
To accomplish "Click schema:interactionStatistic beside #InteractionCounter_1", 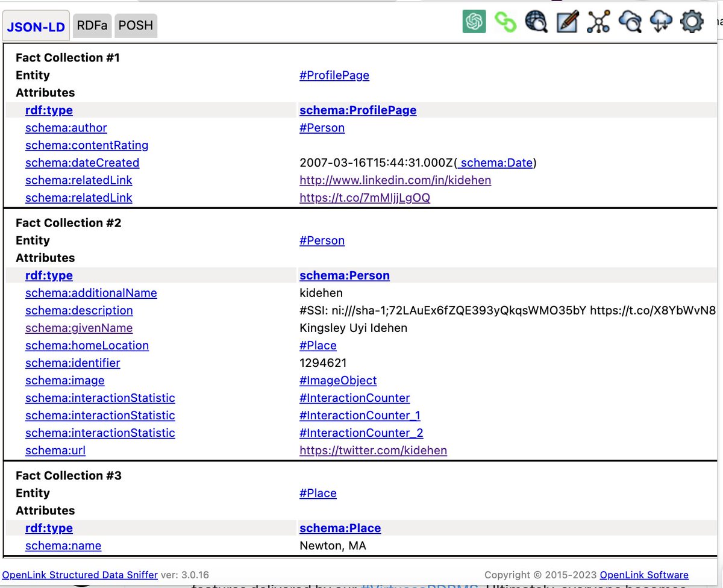I will click(100, 415).
